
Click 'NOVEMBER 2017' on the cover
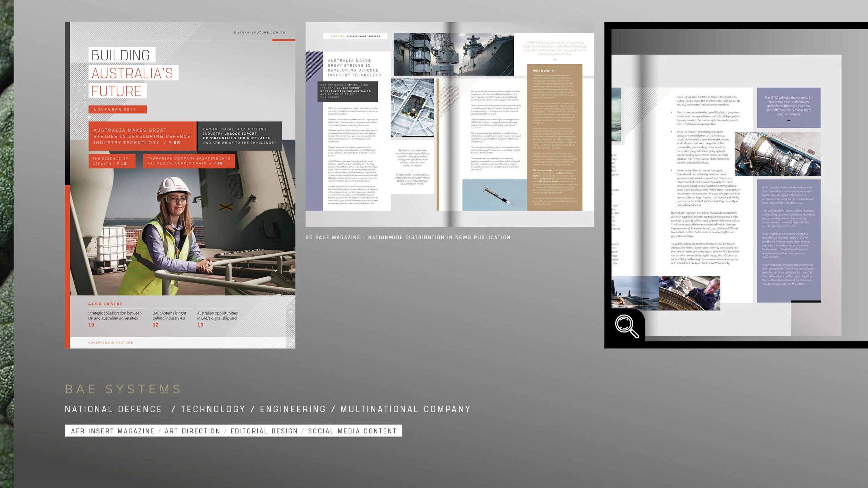pos(118,109)
